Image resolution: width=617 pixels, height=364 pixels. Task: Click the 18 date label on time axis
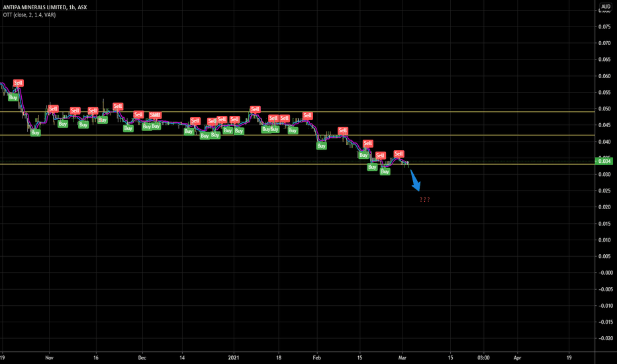[279, 357]
